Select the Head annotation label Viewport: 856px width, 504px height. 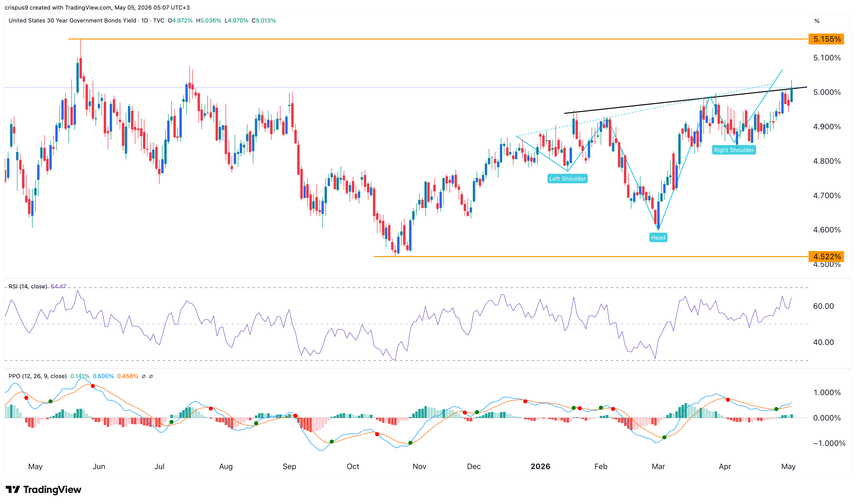click(658, 237)
